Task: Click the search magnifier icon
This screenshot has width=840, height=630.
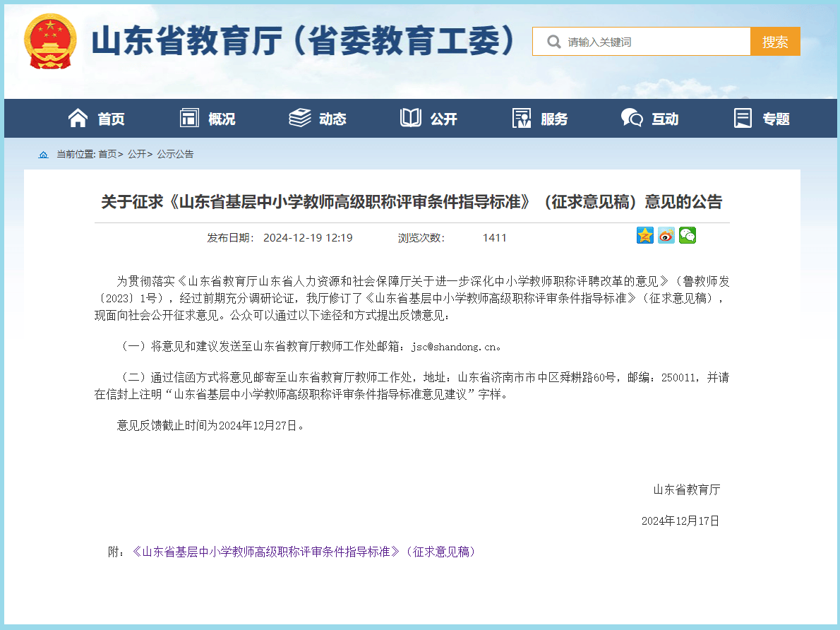Action: pyautogui.click(x=554, y=42)
